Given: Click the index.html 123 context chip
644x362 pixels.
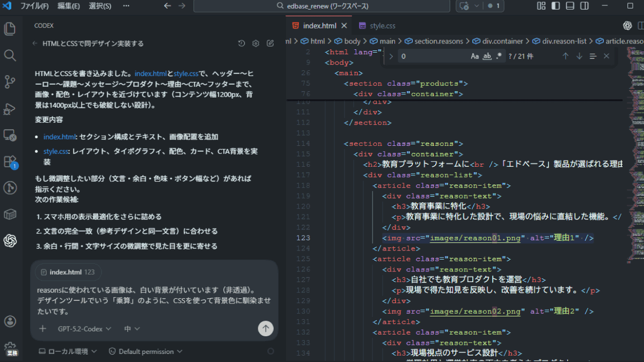Looking at the screenshot, I should [68, 272].
